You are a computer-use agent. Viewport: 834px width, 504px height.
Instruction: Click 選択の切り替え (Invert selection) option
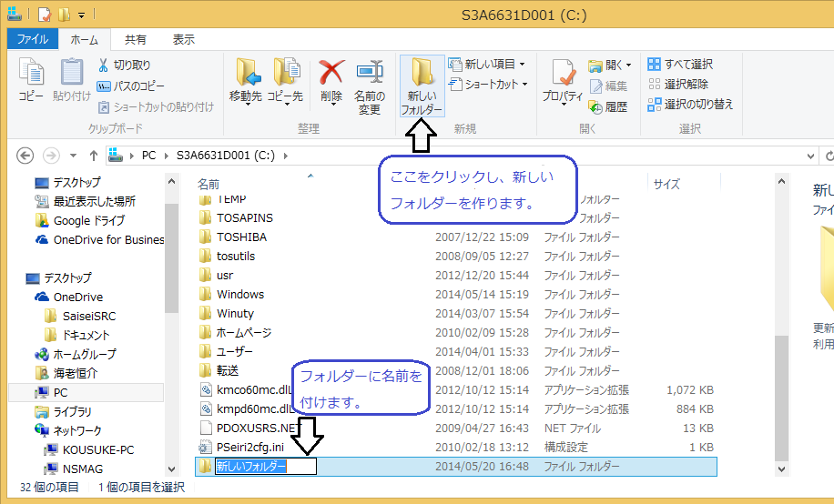click(x=689, y=105)
